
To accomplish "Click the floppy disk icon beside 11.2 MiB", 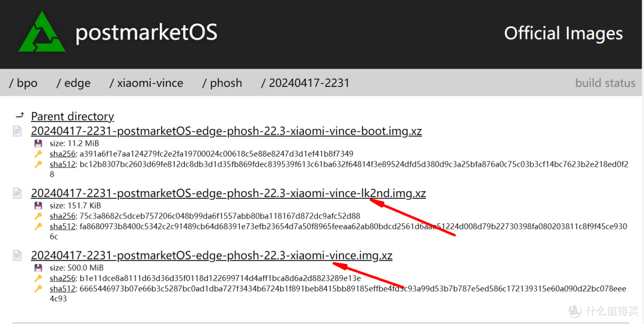I will [x=38, y=143].
